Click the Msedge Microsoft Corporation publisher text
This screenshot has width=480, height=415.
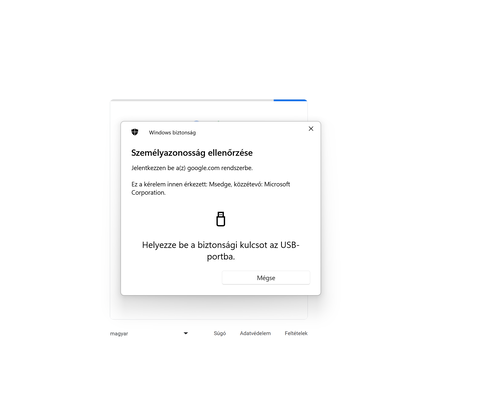(211, 188)
